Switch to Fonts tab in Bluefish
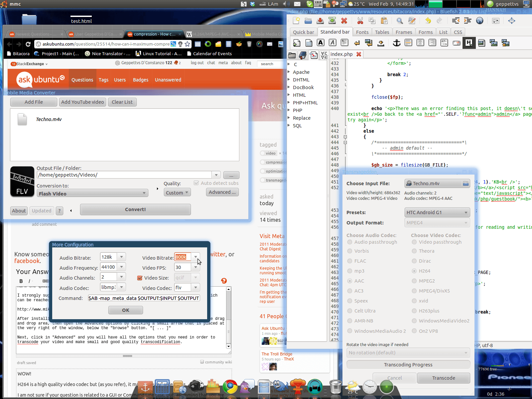Screen dimensions: 532x399 pyautogui.click(x=362, y=32)
